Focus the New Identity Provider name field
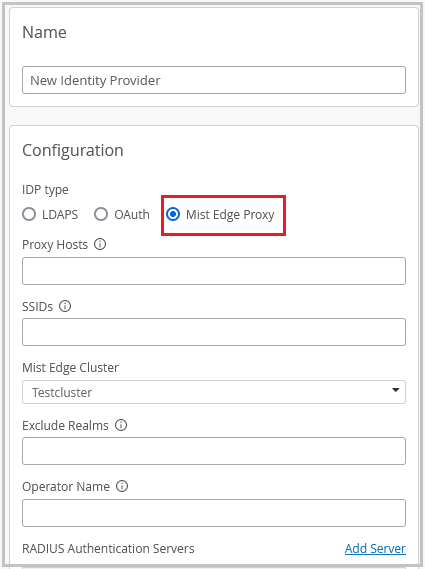The image size is (425, 569). [214, 80]
